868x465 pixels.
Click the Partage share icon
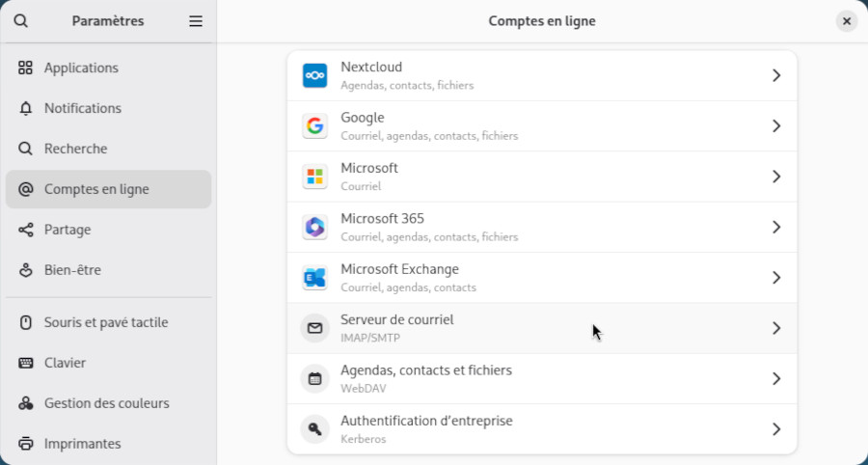pyautogui.click(x=25, y=230)
